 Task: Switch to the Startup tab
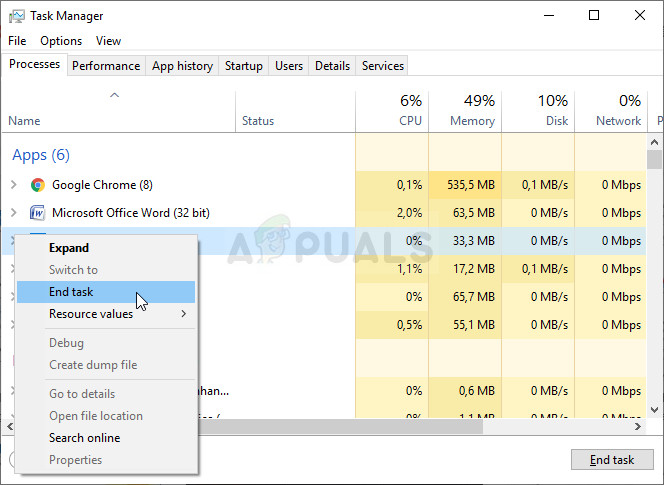coord(243,66)
